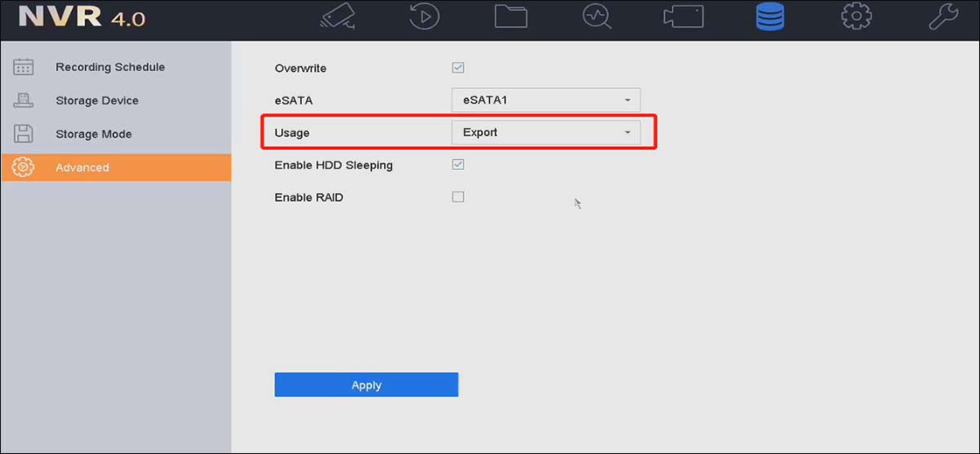Select the Storage database icon
This screenshot has width=980, height=454.
click(x=770, y=17)
